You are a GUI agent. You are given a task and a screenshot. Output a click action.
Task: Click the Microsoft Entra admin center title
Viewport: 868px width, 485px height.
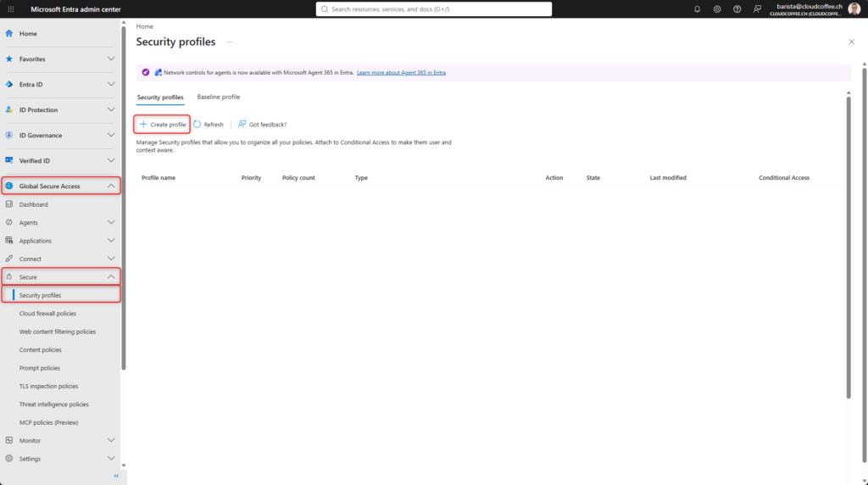(75, 8)
